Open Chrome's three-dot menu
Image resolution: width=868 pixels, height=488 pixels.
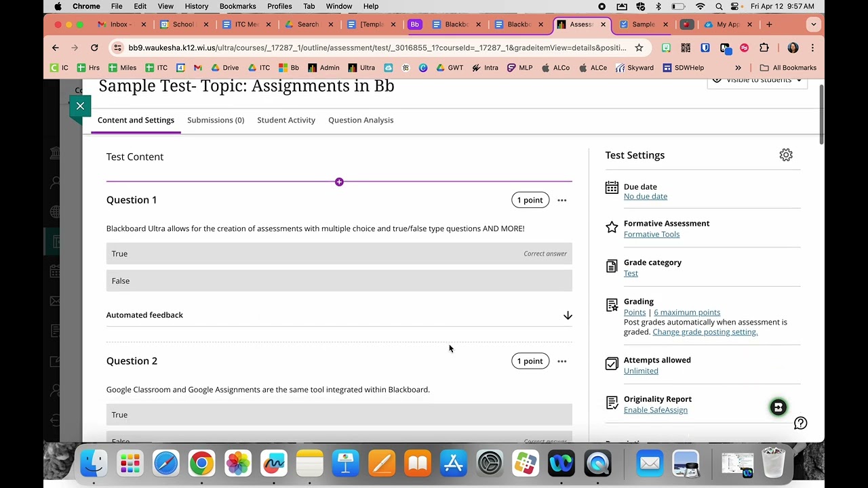[812, 47]
